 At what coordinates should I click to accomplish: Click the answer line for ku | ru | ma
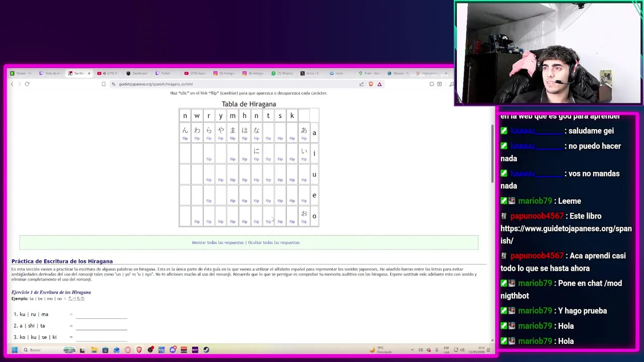coord(102,315)
